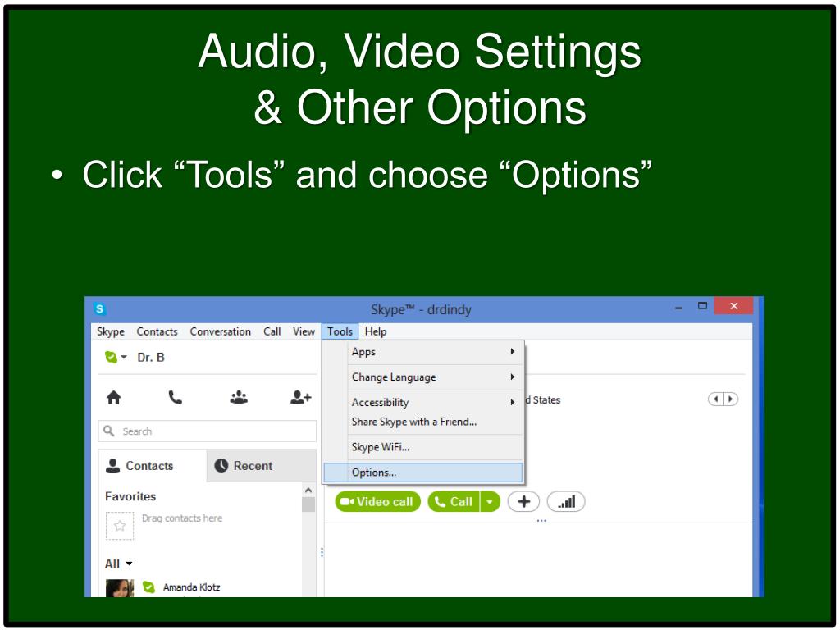Viewport: 840px width, 630px height.
Task: Click the Favorites heading
Action: coord(130,496)
